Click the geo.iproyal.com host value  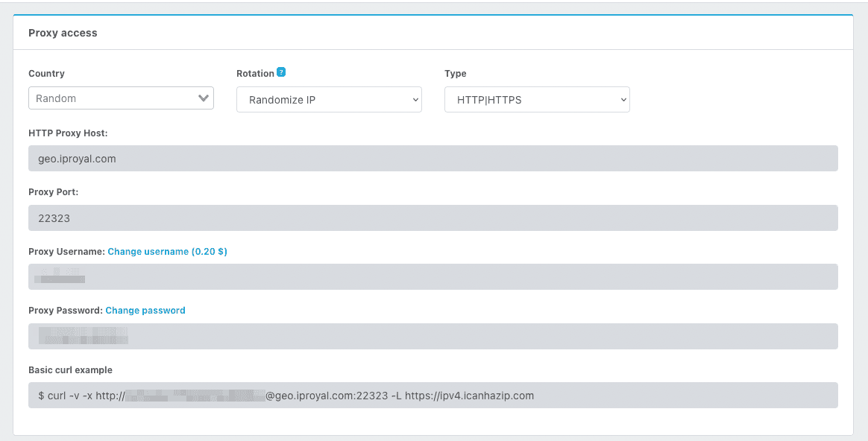pos(78,158)
